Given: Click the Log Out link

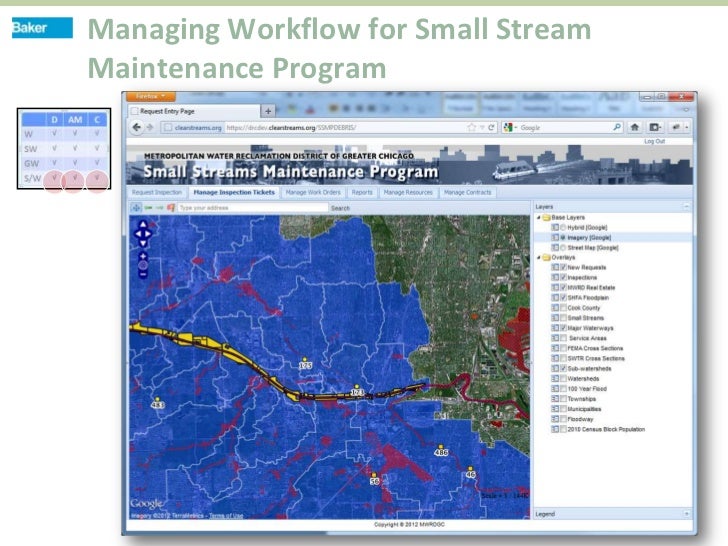Looking at the screenshot, I should (x=655, y=141).
